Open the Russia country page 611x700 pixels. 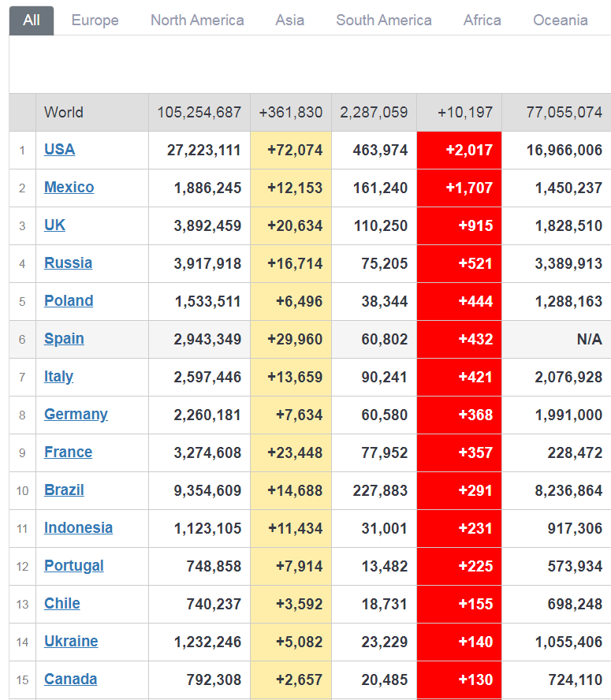click(69, 263)
